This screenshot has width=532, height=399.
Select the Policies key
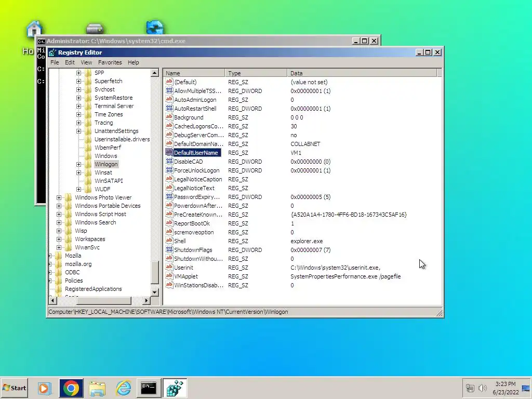coord(74,281)
